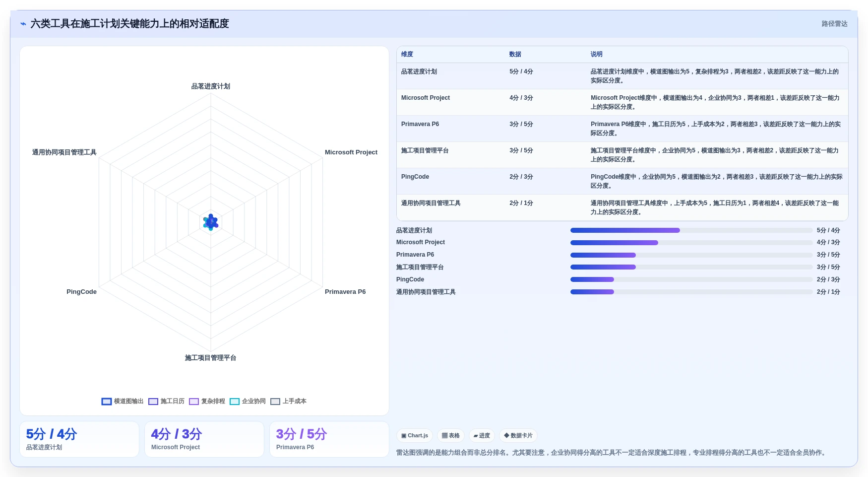Toggle the 上手成本 legend series

pos(288,401)
